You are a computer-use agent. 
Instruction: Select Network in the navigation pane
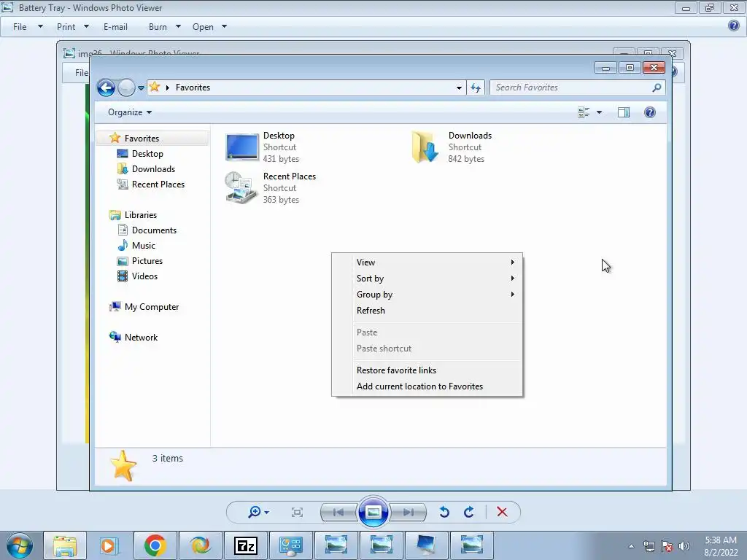(x=141, y=338)
